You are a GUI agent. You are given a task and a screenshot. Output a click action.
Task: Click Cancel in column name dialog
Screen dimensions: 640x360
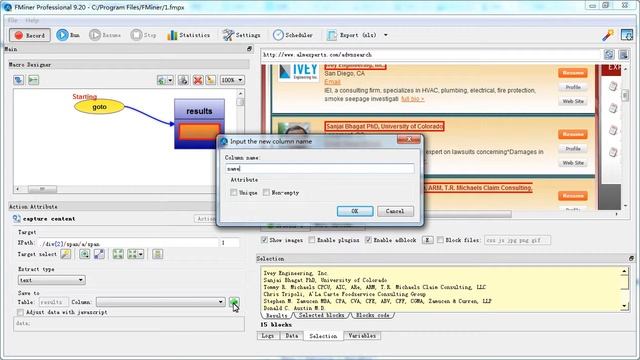pyautogui.click(x=395, y=211)
